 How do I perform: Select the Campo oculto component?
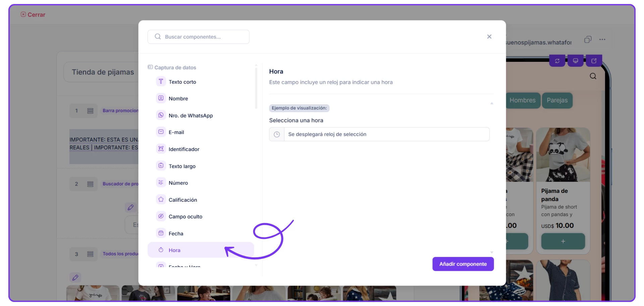[x=185, y=216]
